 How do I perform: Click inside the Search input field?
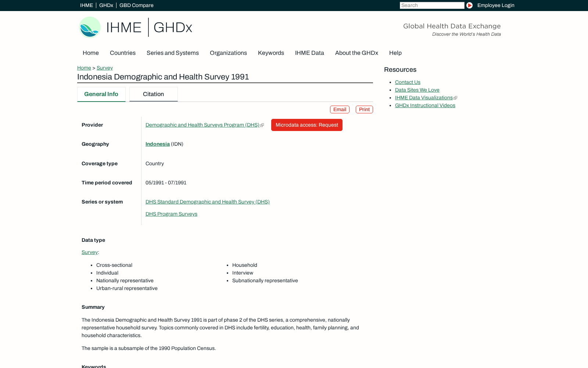(x=432, y=5)
